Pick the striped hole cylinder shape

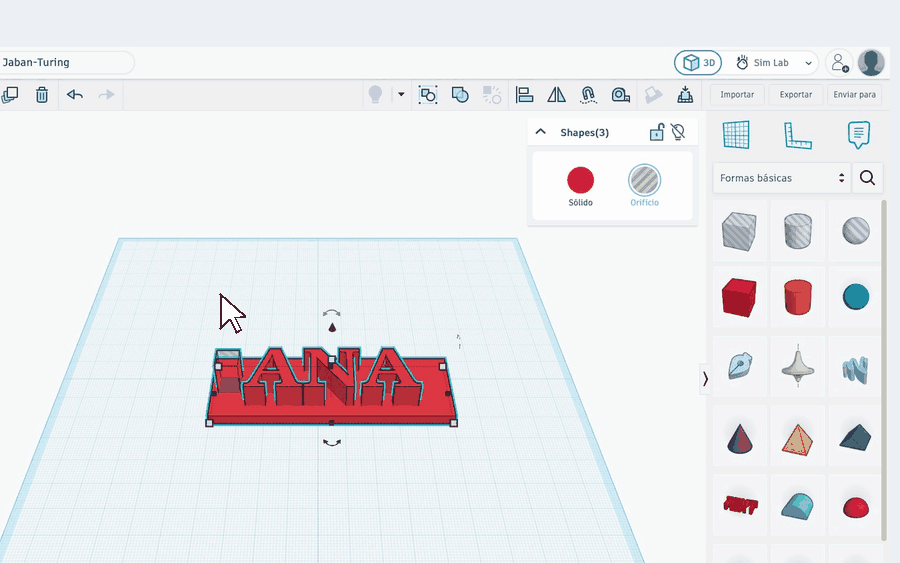797,231
